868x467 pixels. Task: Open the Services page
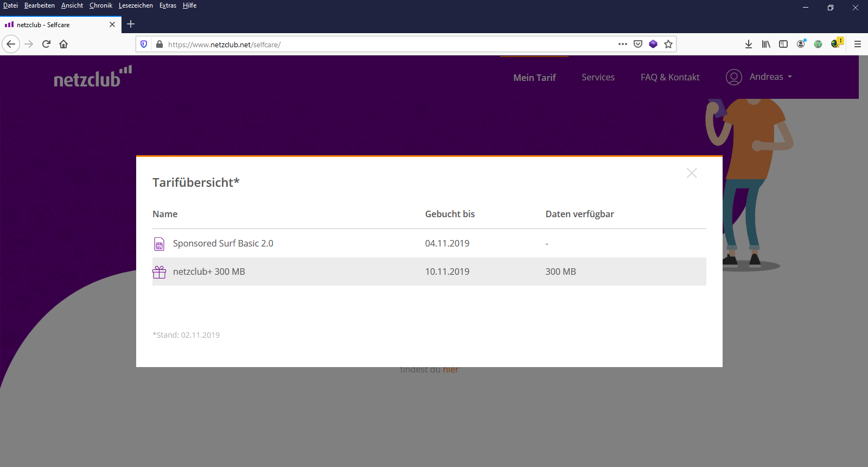pos(598,77)
